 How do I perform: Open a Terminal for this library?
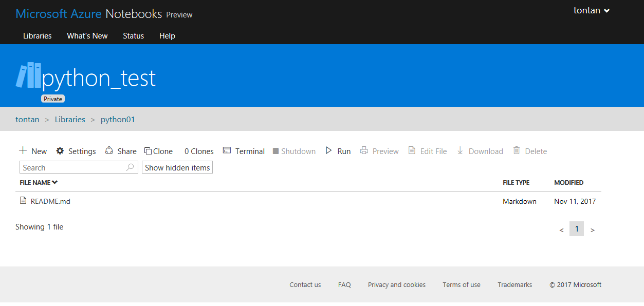point(244,150)
